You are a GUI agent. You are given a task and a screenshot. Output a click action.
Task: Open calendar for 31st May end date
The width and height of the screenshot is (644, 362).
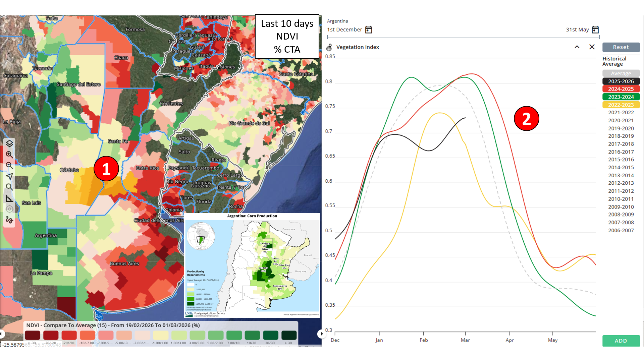click(595, 30)
